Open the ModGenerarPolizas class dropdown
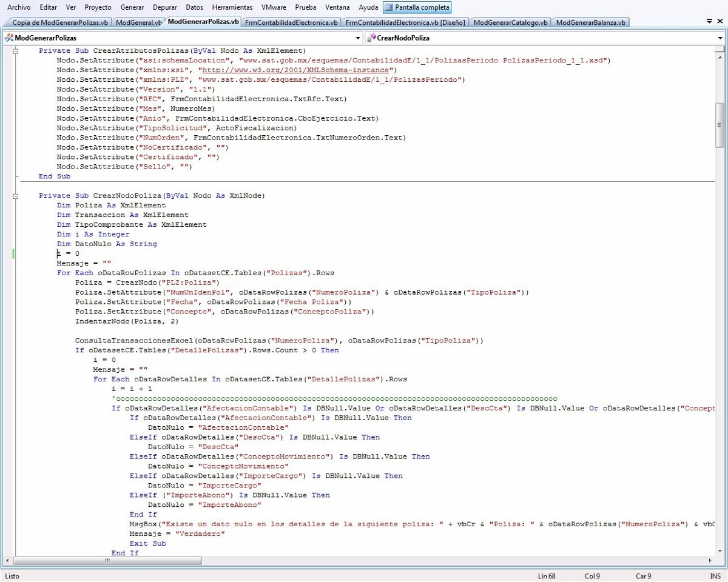Image resolution: width=728 pixels, height=582 pixels. tap(358, 38)
